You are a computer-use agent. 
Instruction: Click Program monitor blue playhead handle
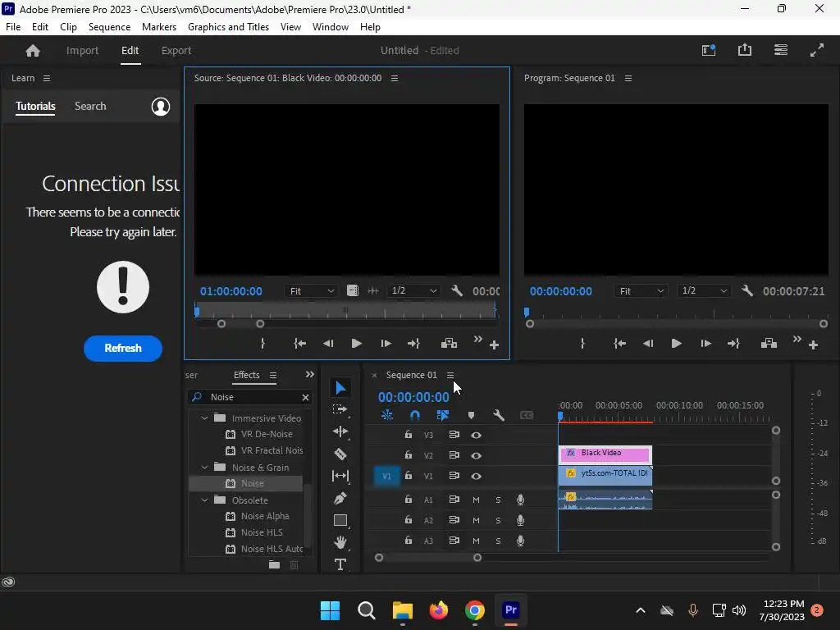527,312
